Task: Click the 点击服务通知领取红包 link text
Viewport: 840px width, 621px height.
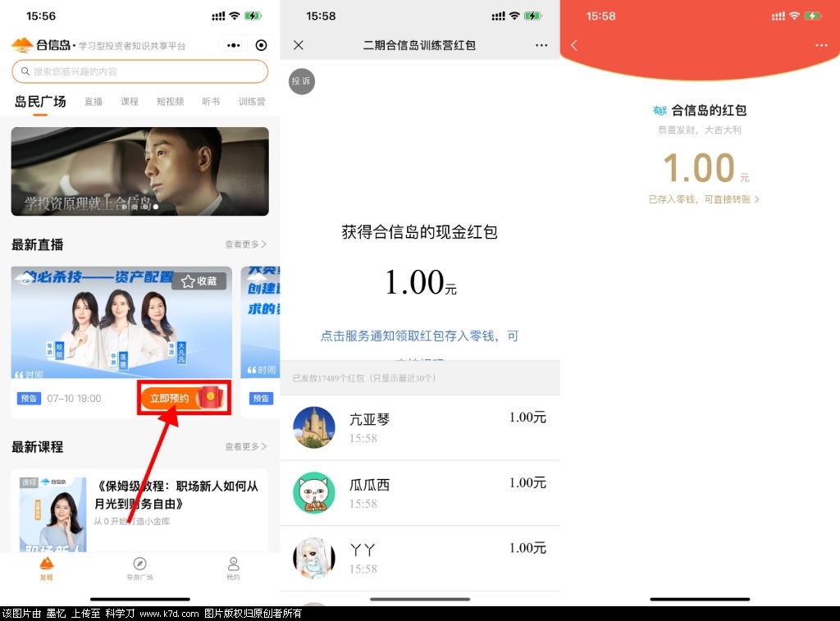Action: (x=419, y=336)
